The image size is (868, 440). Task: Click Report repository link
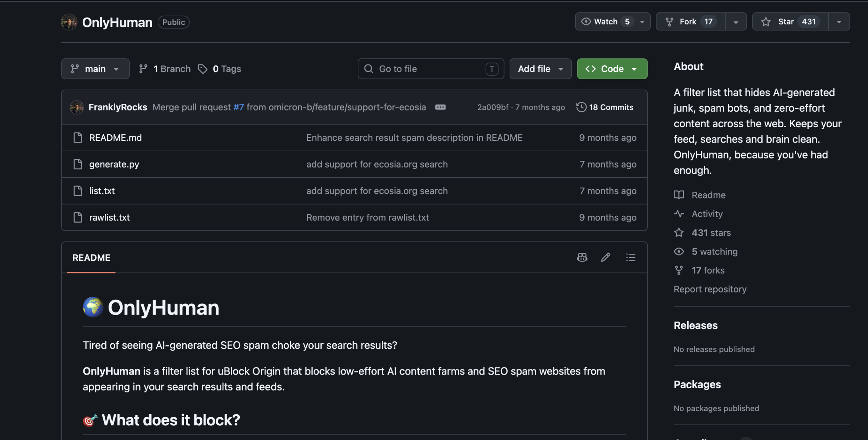click(710, 289)
